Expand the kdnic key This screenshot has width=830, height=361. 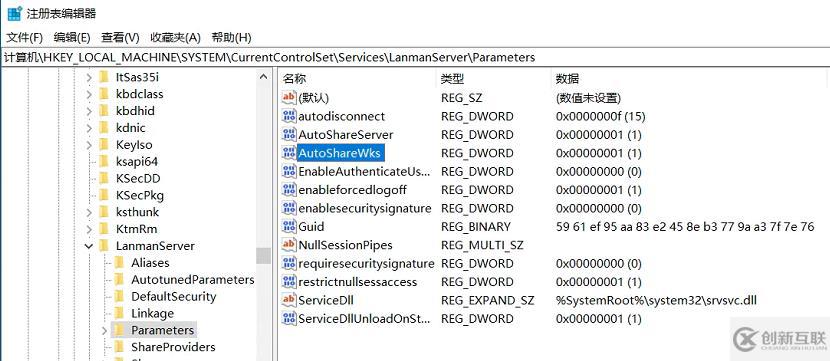click(88, 128)
